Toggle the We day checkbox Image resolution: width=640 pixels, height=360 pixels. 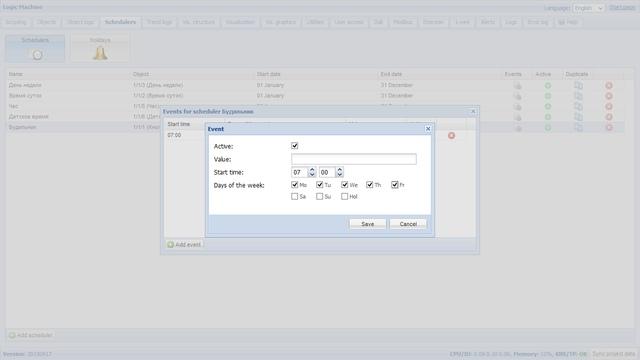pyautogui.click(x=344, y=185)
